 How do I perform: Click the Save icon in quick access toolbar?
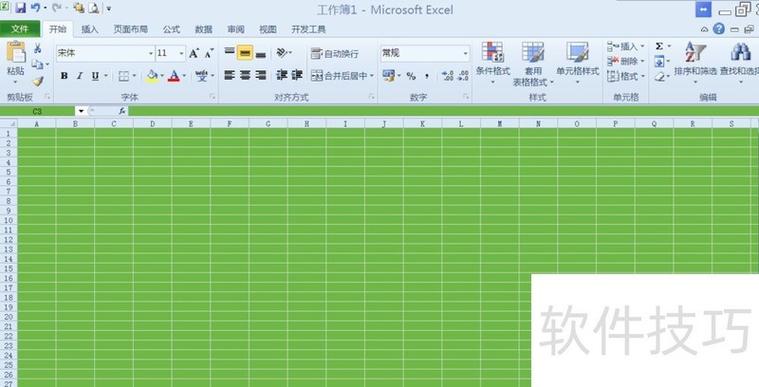(20, 8)
